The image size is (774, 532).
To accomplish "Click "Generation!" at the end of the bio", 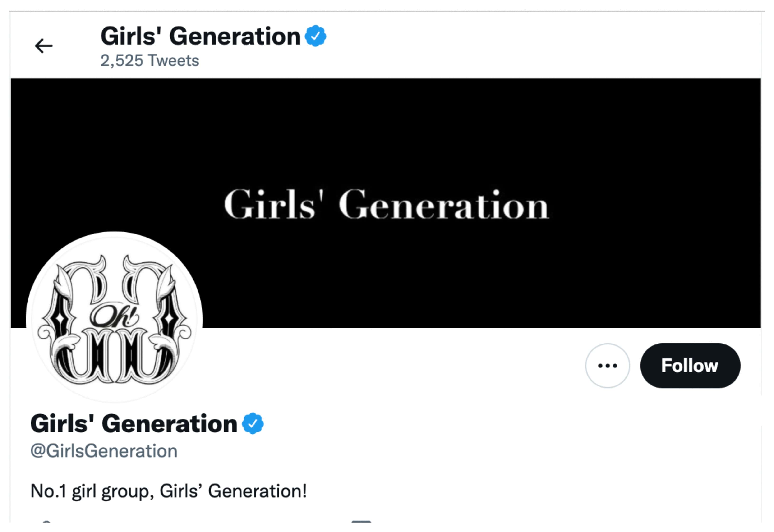I will [257, 491].
